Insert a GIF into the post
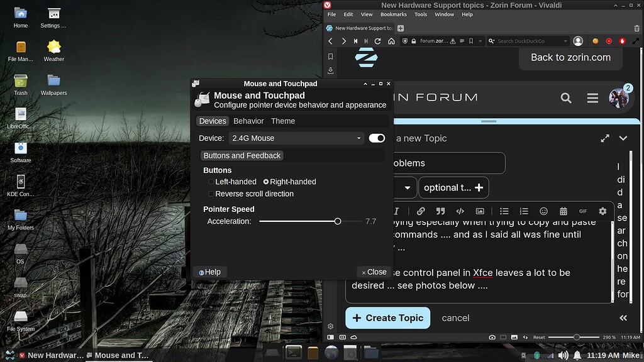 pyautogui.click(x=583, y=211)
